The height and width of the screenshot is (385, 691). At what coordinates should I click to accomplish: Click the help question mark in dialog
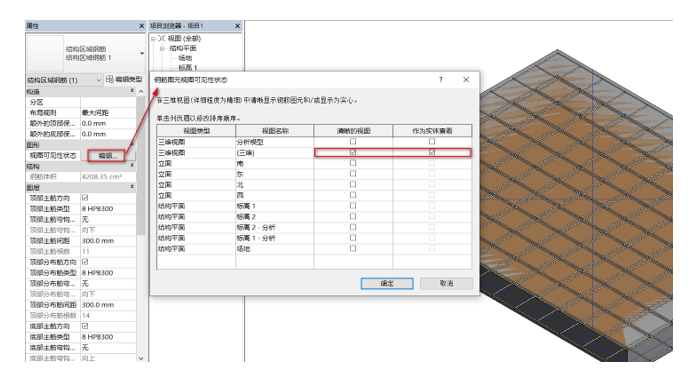(x=440, y=80)
